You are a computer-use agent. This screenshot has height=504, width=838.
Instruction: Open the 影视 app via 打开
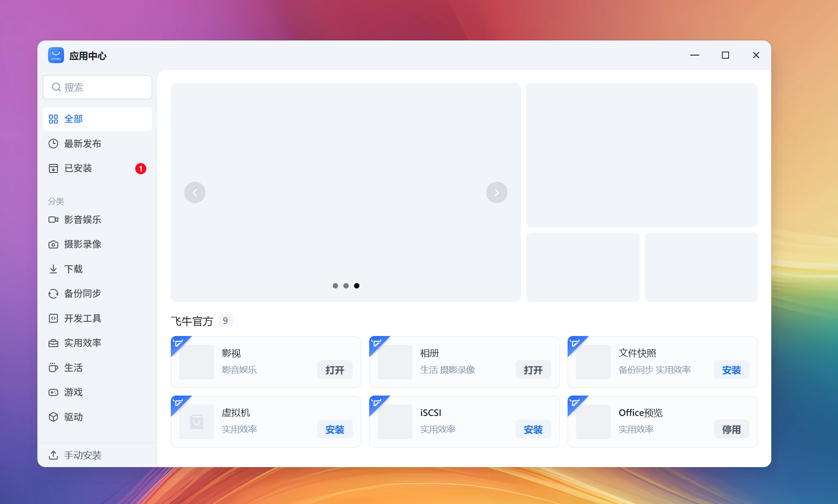click(334, 369)
